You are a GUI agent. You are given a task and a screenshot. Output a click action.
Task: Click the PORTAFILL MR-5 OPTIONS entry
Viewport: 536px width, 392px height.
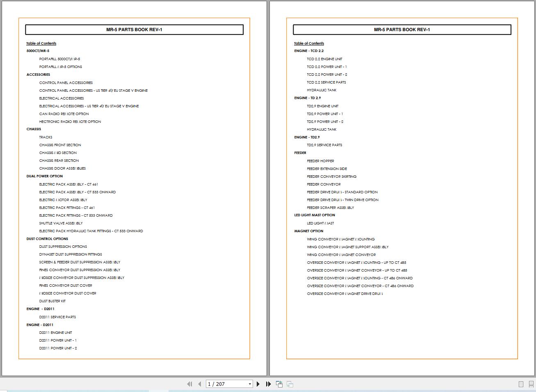[61, 67]
